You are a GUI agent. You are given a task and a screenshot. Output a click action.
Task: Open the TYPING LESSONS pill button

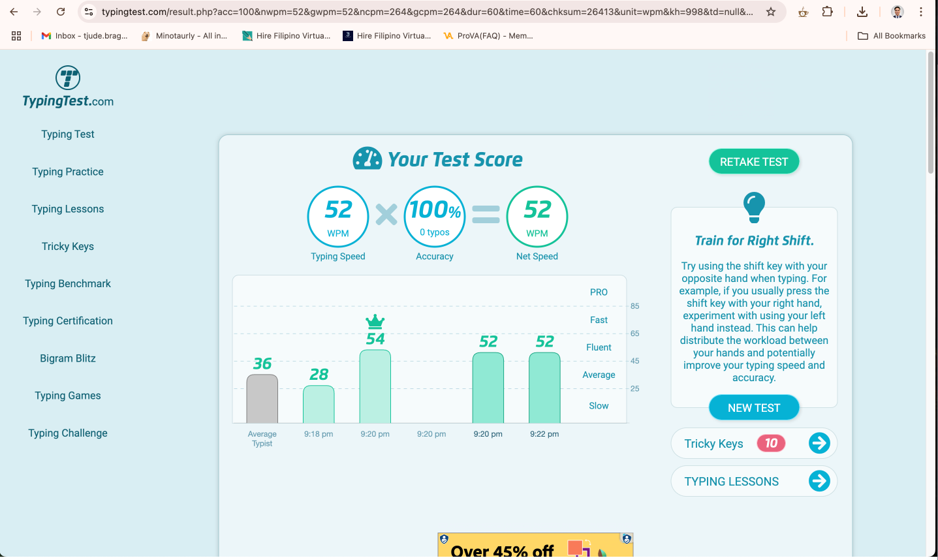[754, 481]
